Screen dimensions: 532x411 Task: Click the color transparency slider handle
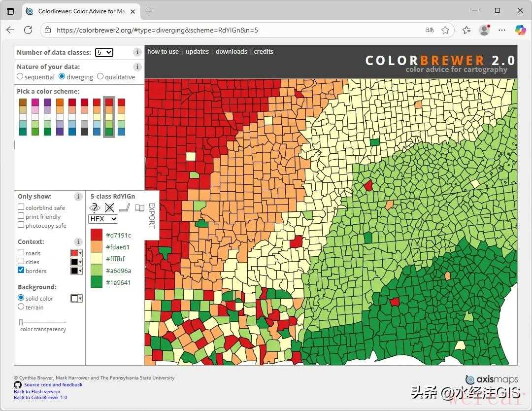tap(21, 322)
